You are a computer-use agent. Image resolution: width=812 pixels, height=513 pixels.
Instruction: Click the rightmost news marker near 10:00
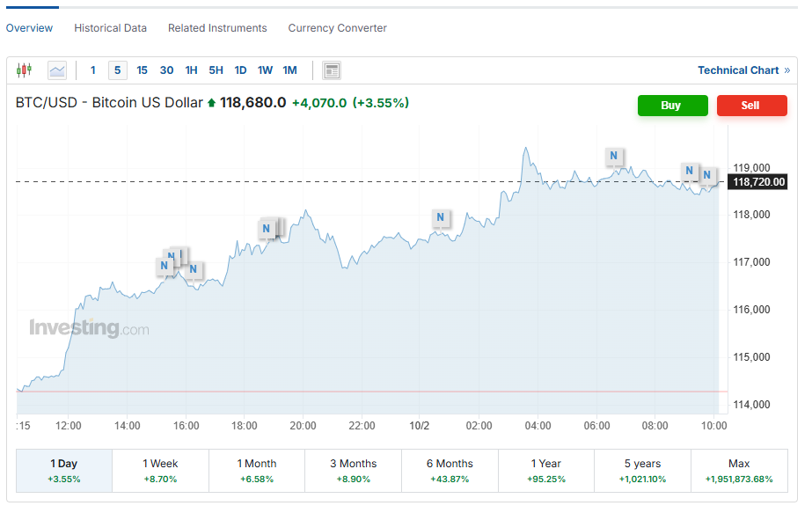coord(706,174)
